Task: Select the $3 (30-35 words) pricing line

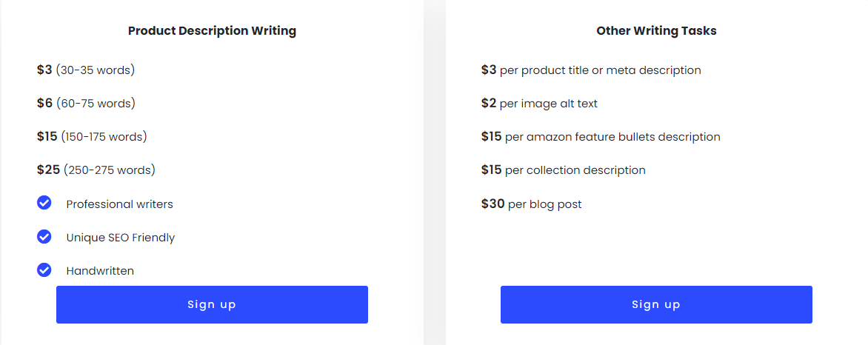Action: point(86,70)
